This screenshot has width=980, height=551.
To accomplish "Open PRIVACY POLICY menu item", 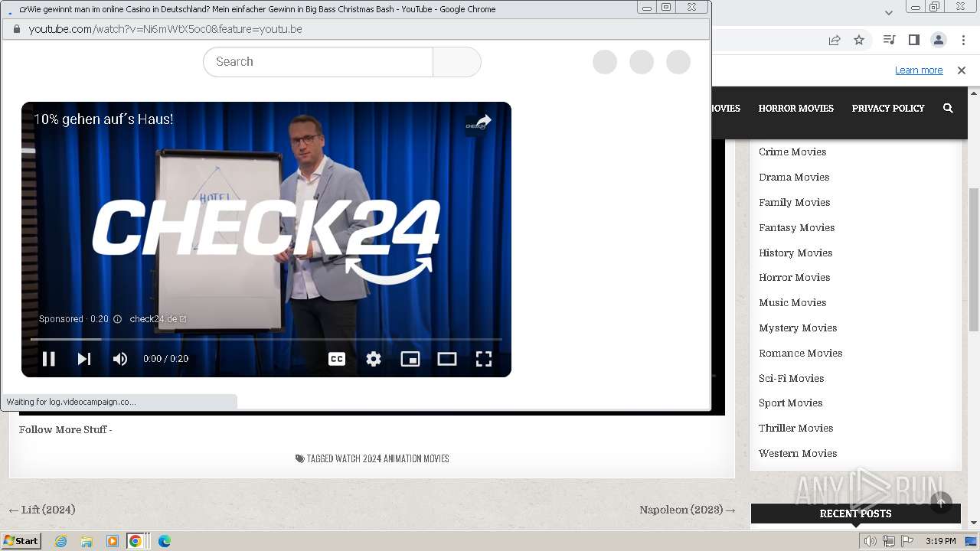I will [888, 109].
